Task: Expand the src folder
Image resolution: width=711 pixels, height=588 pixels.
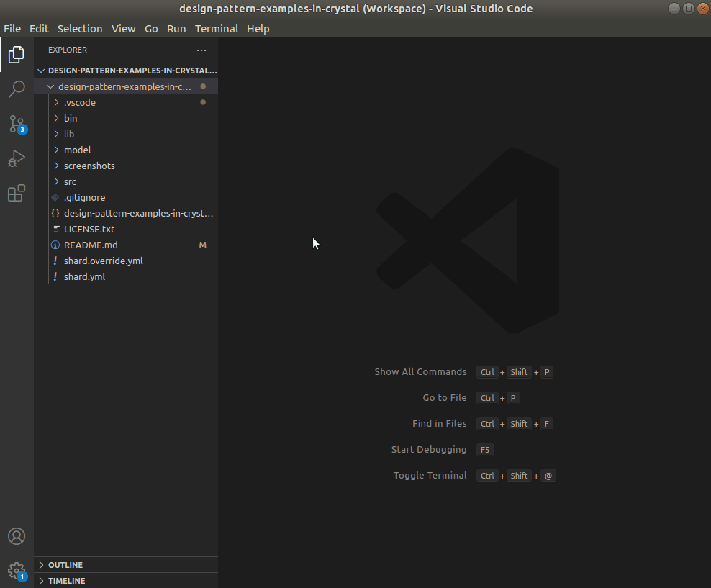Action: coord(56,182)
